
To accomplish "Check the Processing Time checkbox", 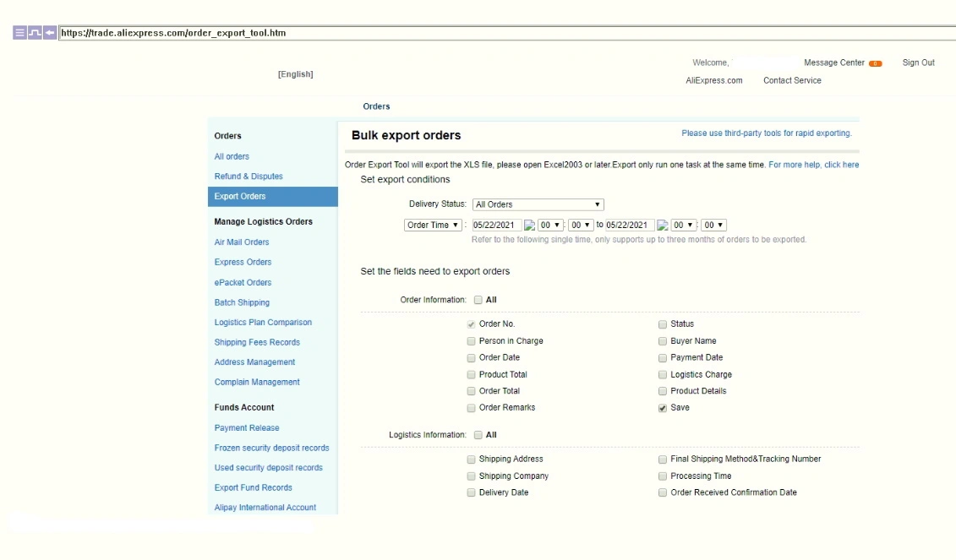I will [662, 476].
